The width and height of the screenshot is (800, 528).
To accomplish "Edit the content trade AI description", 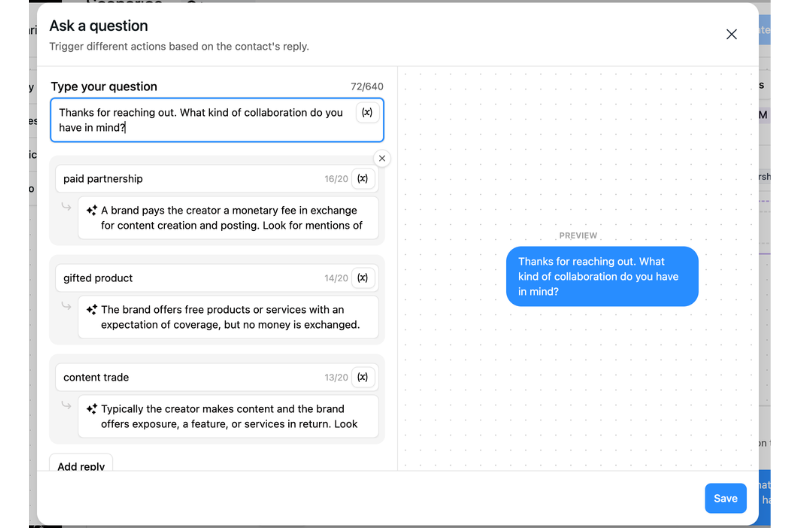I will (228, 416).
